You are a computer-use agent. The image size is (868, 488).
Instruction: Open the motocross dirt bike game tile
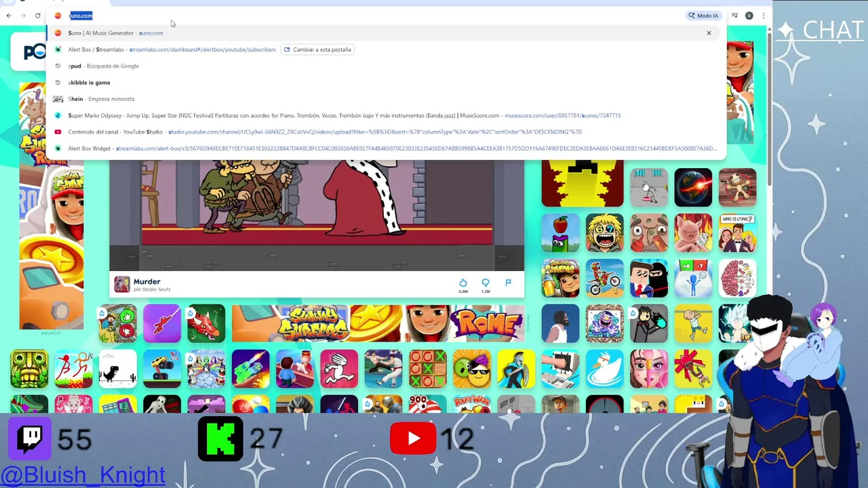[x=605, y=278]
